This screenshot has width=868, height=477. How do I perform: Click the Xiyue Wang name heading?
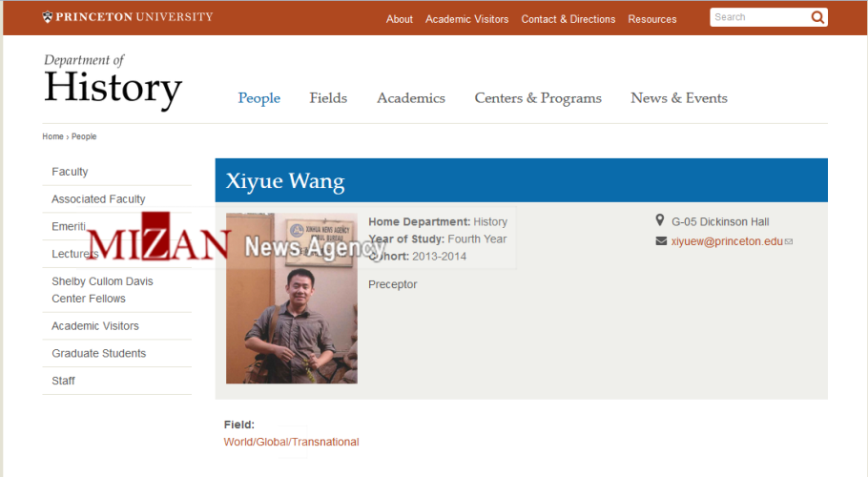(x=285, y=181)
